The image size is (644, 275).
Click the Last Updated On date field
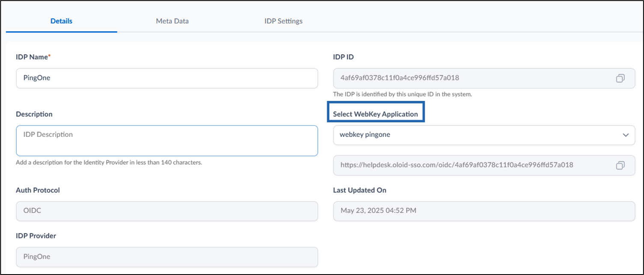484,211
